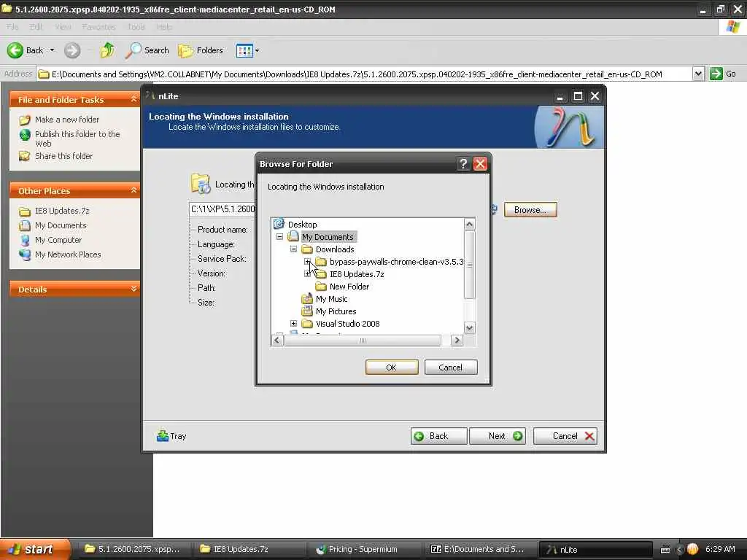Image resolution: width=747 pixels, height=560 pixels.
Task: Click the nLite Browse button
Action: pyautogui.click(x=530, y=210)
